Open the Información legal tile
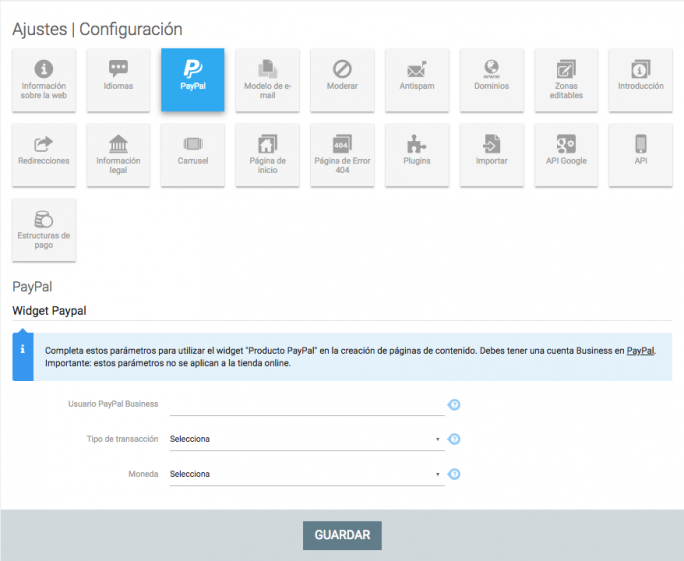The image size is (684, 561). coord(118,155)
